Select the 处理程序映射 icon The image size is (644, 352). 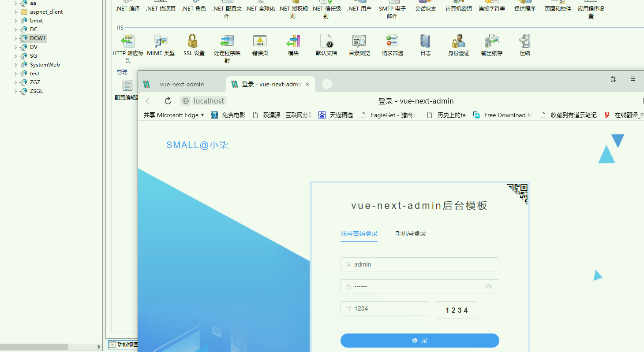click(227, 41)
